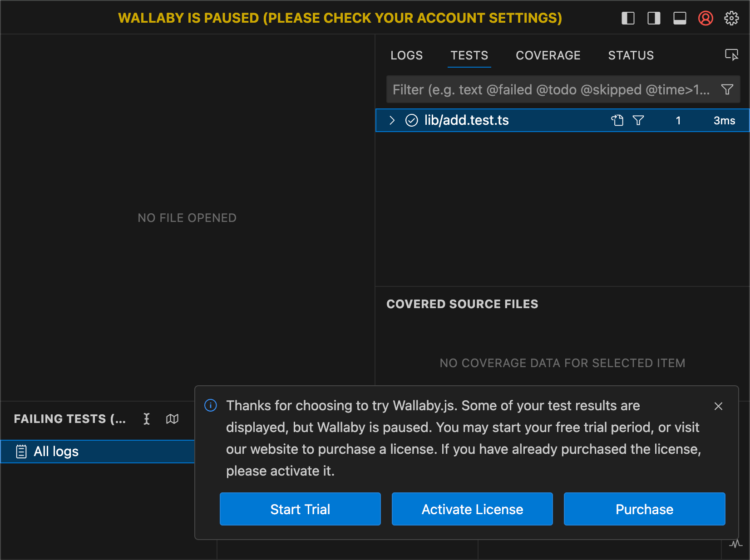The width and height of the screenshot is (750, 560).
Task: Switch to the STATUS tab
Action: click(x=631, y=55)
